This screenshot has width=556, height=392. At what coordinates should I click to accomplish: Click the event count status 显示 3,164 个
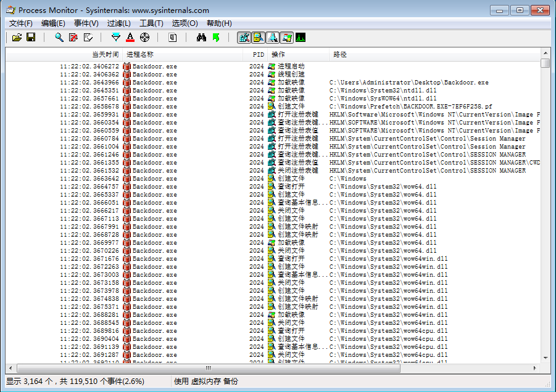[x=30, y=382]
